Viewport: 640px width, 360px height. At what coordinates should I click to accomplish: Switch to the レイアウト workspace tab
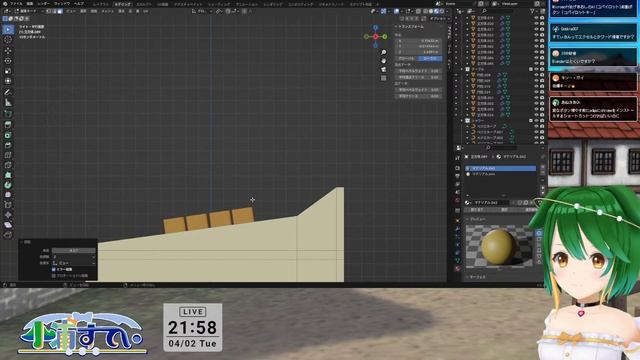[100, 4]
